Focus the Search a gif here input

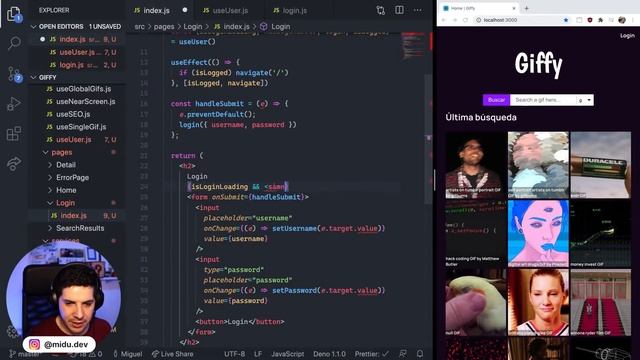tap(543, 100)
